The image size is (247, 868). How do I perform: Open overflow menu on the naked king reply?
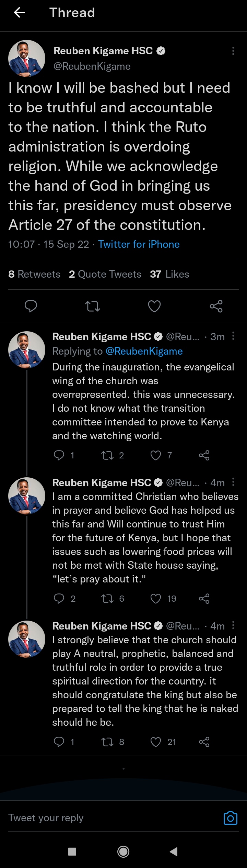coord(233,625)
